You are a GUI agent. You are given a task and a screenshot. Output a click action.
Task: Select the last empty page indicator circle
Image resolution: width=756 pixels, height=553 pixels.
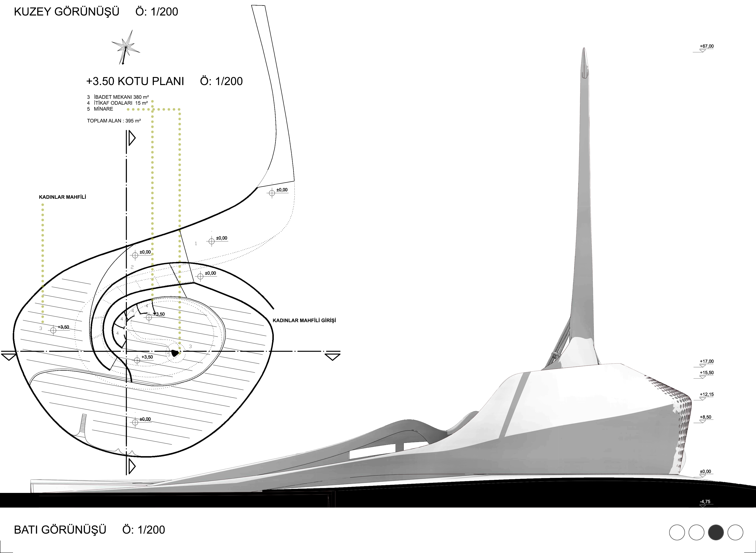[x=735, y=532]
